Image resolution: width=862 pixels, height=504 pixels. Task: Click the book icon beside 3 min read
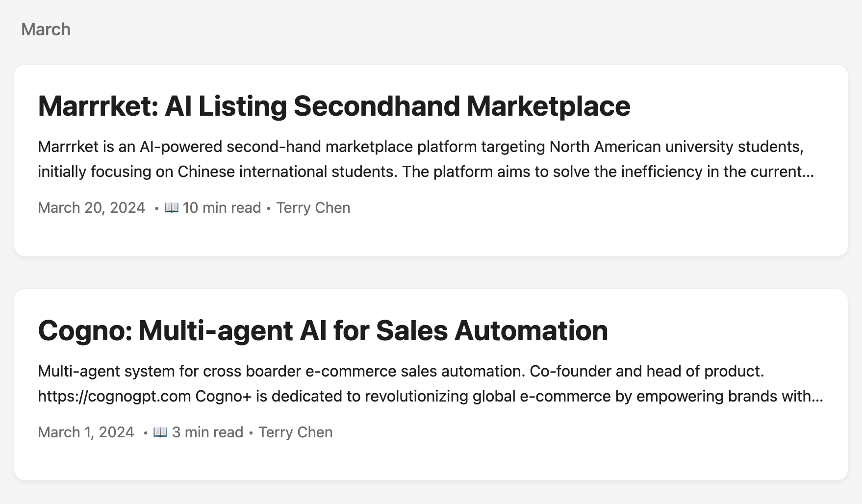coord(160,432)
